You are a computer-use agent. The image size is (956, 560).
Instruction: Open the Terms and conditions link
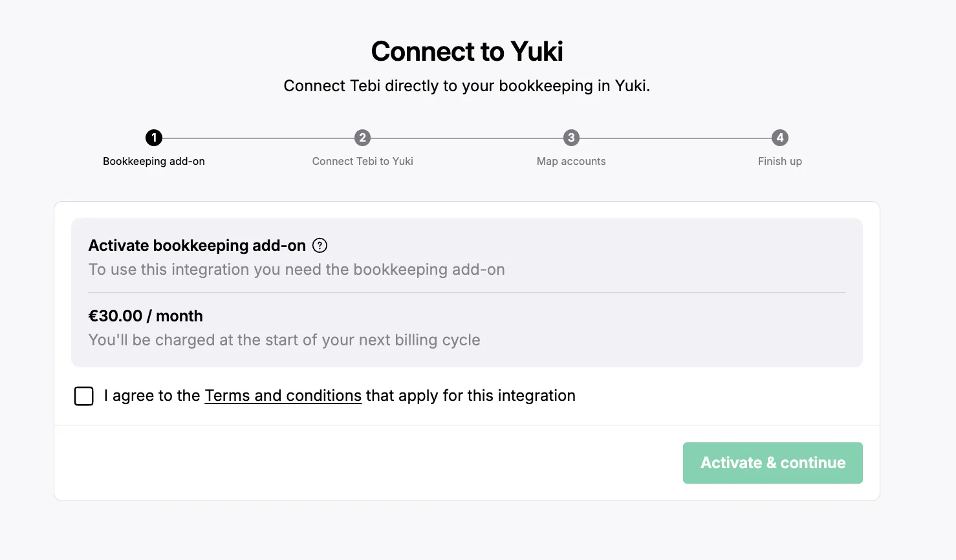[x=283, y=396]
